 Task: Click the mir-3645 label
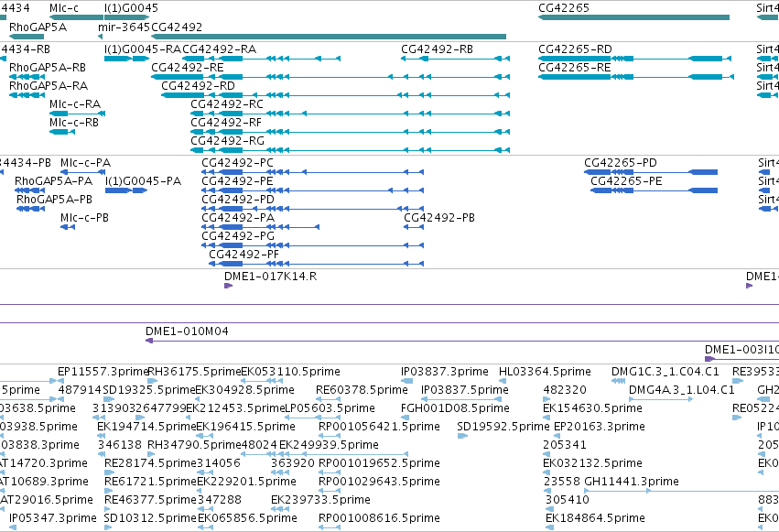pyautogui.click(x=124, y=27)
